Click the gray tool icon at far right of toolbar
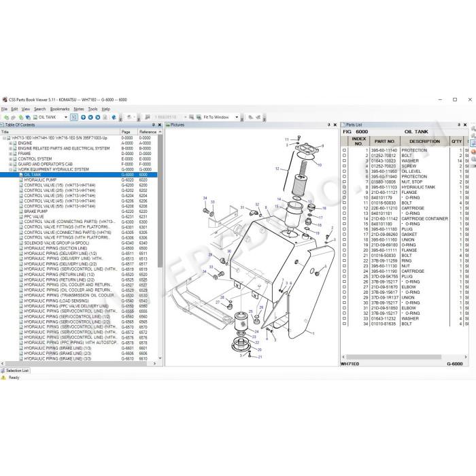 click(258, 118)
